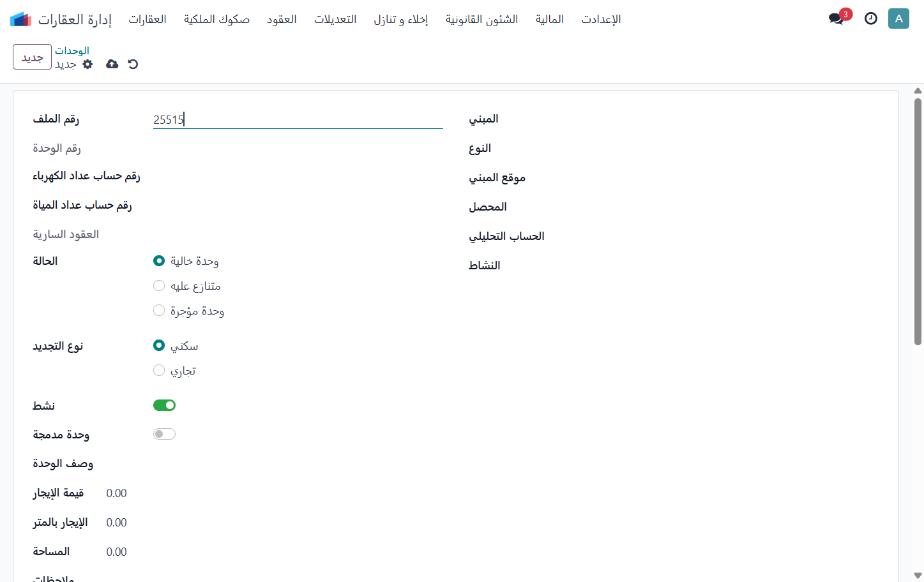Click the scrollbar down arrow

(918, 576)
